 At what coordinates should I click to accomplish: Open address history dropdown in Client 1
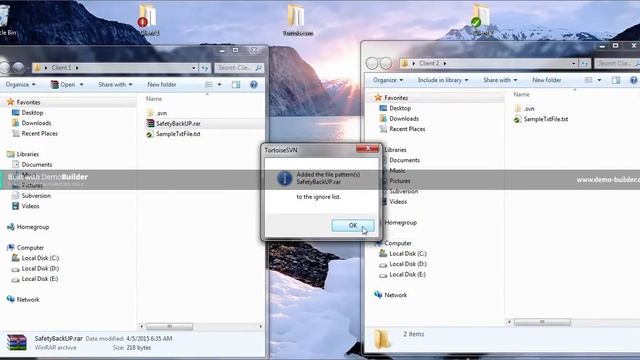pyautogui.click(x=194, y=68)
